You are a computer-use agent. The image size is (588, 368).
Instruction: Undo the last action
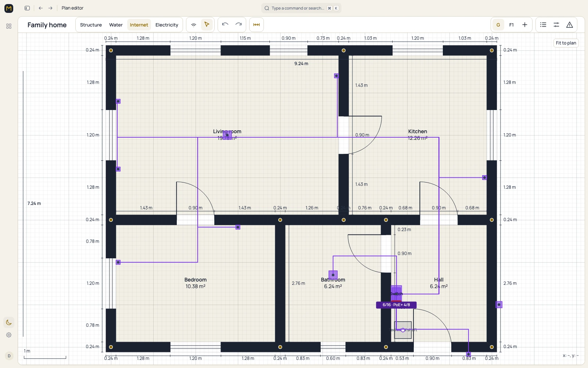point(225,25)
